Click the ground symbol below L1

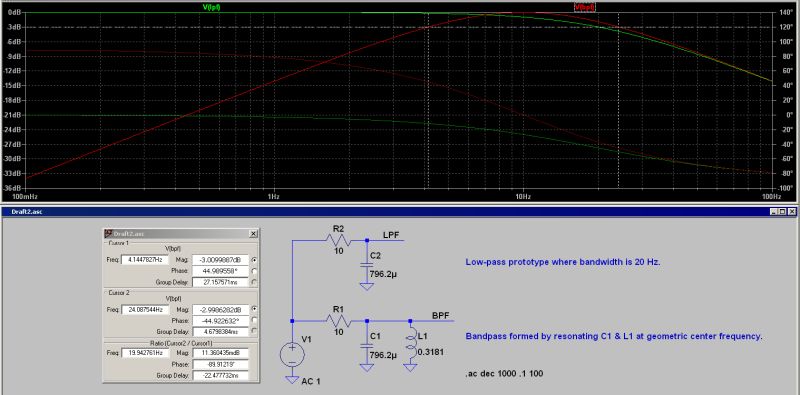[410, 367]
